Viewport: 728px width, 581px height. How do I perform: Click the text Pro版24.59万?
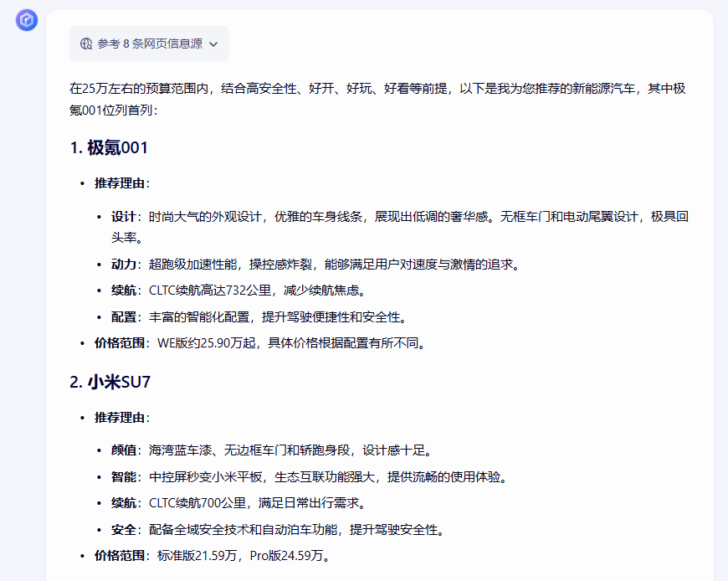[286, 556]
